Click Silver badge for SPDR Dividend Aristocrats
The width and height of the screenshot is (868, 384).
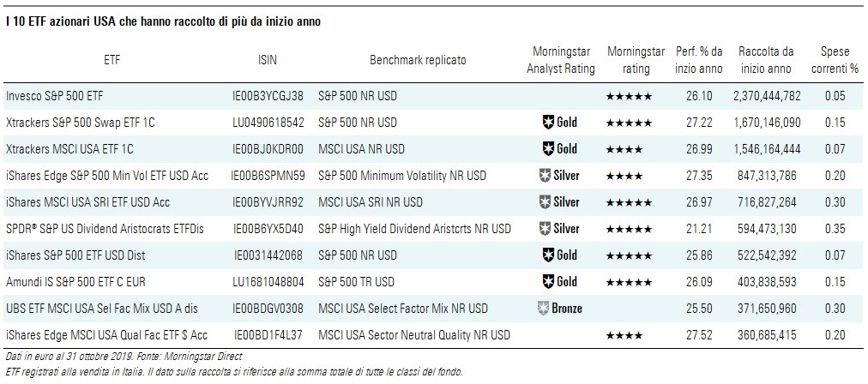tap(558, 229)
